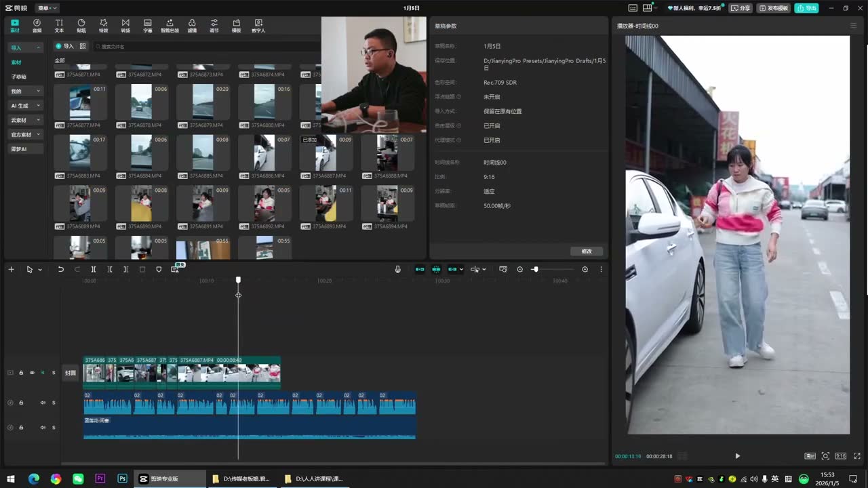Open the 滤镜 (filters) panel icon
The height and width of the screenshot is (488, 868).
(x=192, y=26)
